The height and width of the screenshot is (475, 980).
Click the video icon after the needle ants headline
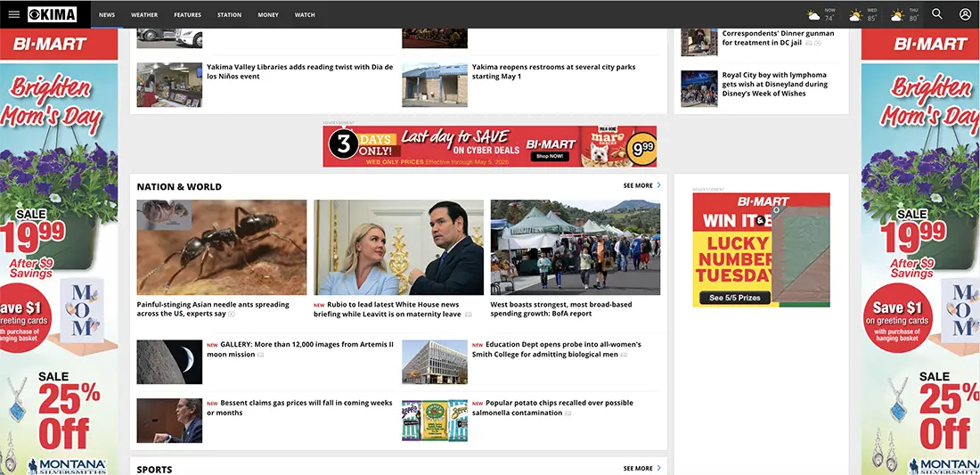pyautogui.click(x=232, y=315)
